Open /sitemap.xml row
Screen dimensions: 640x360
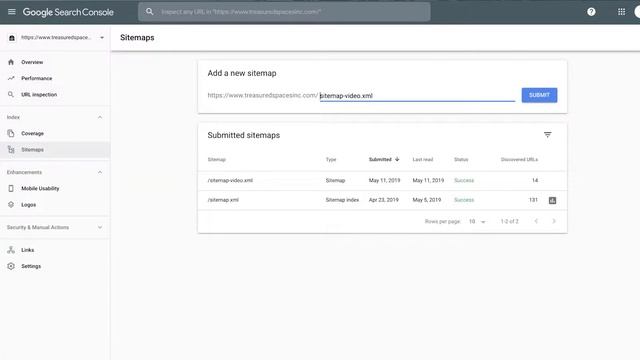tap(382, 200)
